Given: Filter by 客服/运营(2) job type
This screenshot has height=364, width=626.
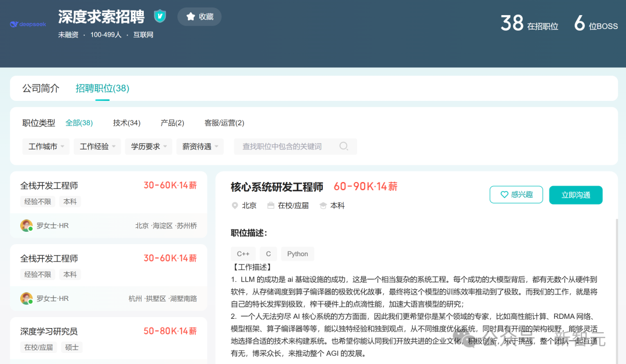Looking at the screenshot, I should [224, 123].
